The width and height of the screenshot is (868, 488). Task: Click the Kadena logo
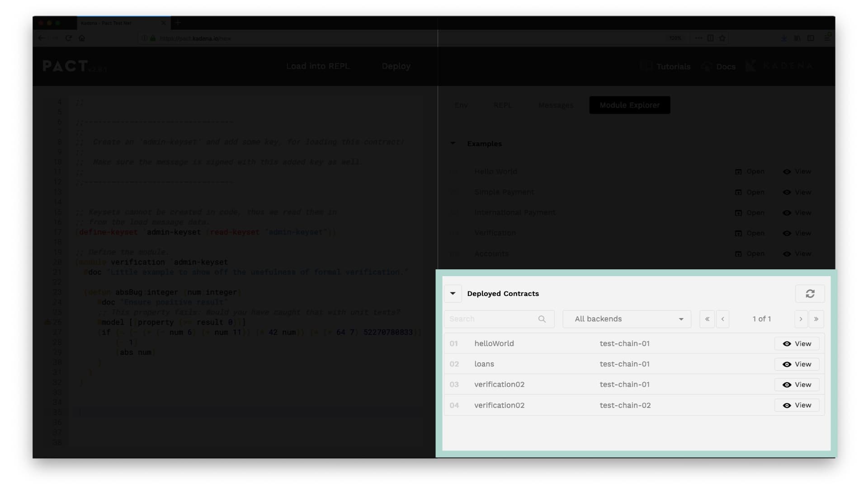coord(779,66)
